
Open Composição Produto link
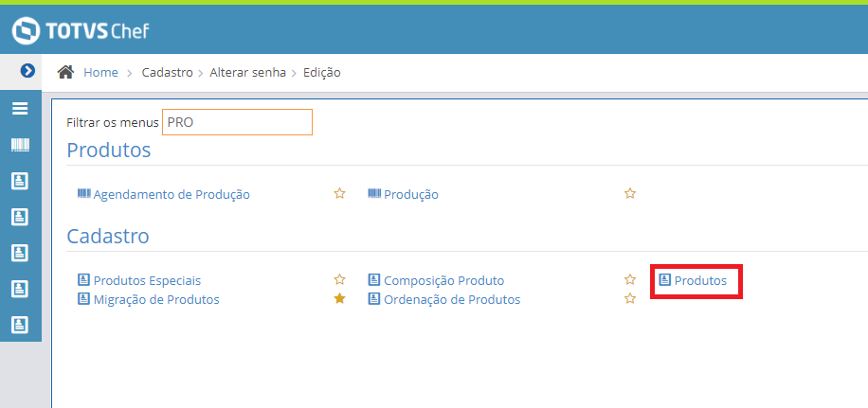coord(444,281)
